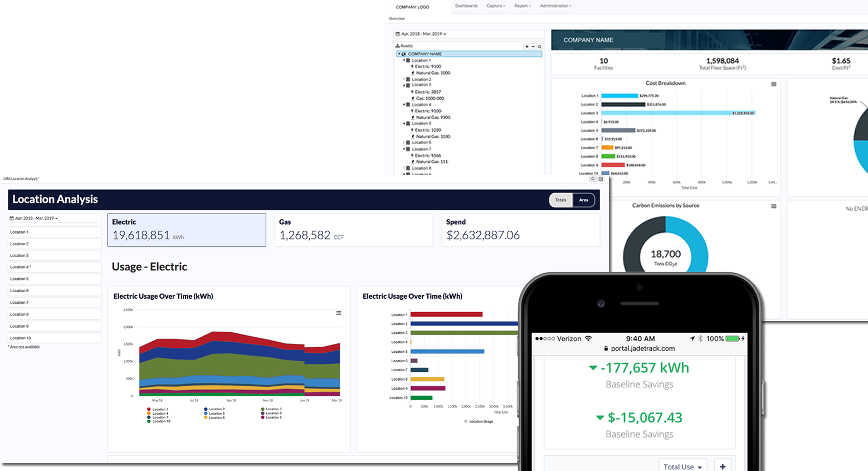This screenshot has width=868, height=471.
Task: Open the Administration menu
Action: point(555,6)
